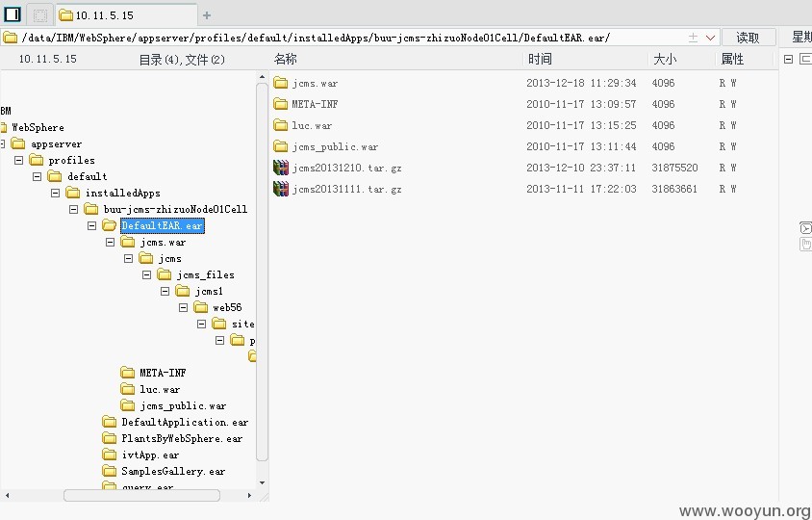Image resolution: width=812 pixels, height=520 pixels.
Task: Sort by the 时间 column header
Action: 540,59
